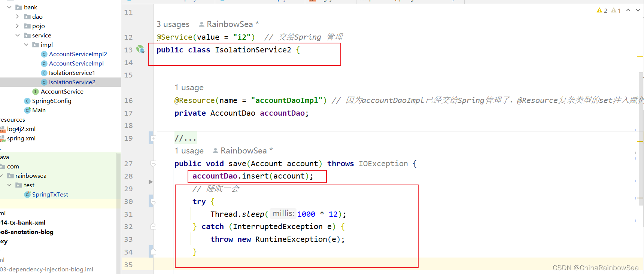This screenshot has width=644, height=274.
Task: Click pojo folder icon
Action: coord(27,26)
